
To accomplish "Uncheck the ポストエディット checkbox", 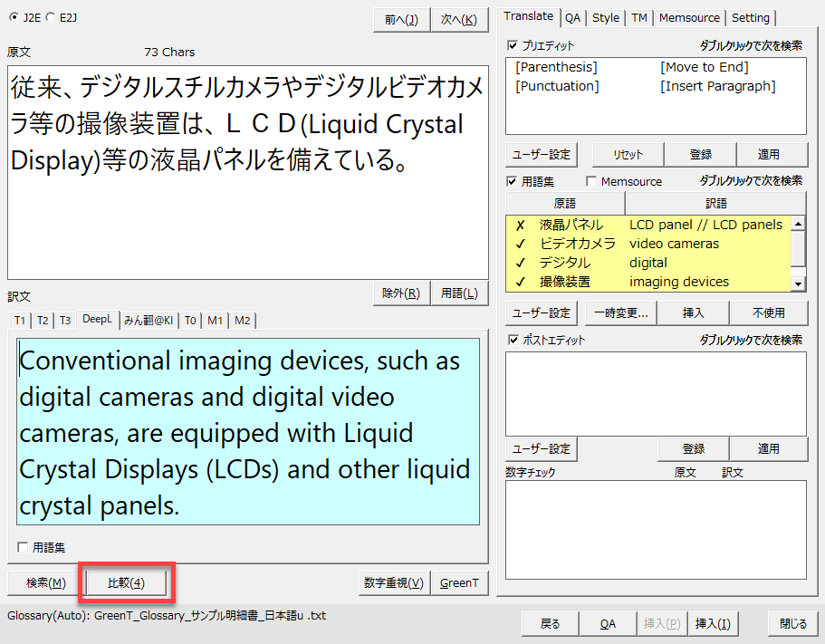I will point(513,340).
